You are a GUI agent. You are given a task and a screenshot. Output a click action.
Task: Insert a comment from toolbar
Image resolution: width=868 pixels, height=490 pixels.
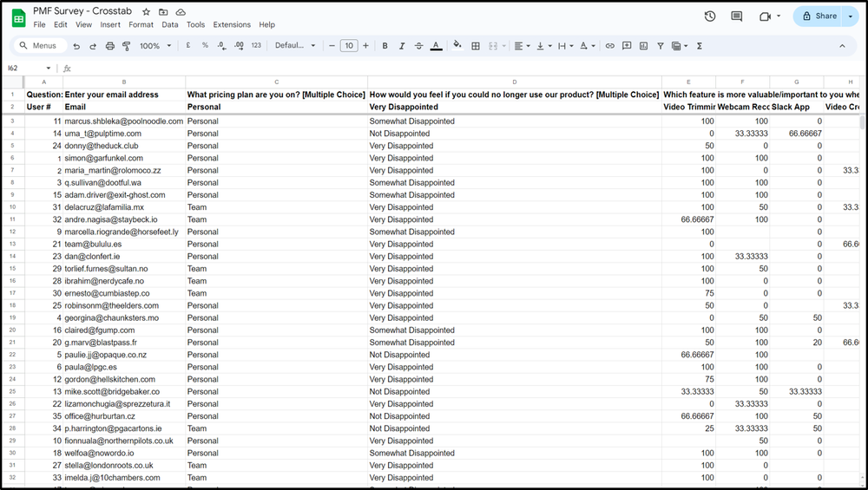627,46
